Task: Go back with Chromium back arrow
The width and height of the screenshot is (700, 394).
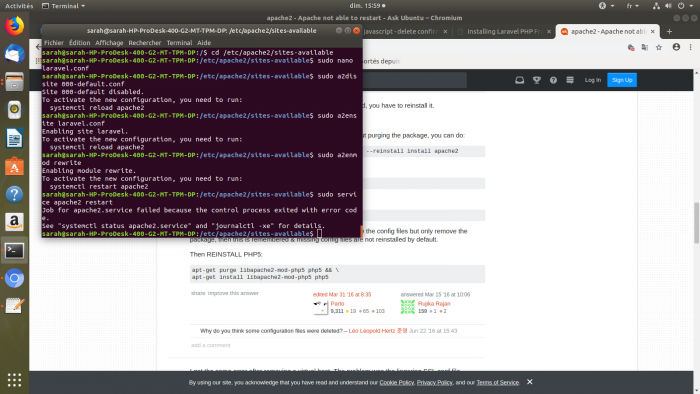Action: (38, 47)
